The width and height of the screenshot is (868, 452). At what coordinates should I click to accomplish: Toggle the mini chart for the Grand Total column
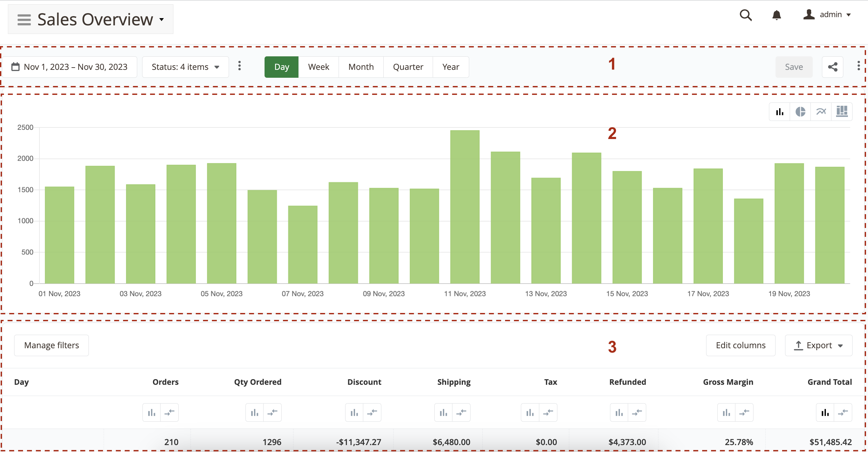pyautogui.click(x=825, y=412)
